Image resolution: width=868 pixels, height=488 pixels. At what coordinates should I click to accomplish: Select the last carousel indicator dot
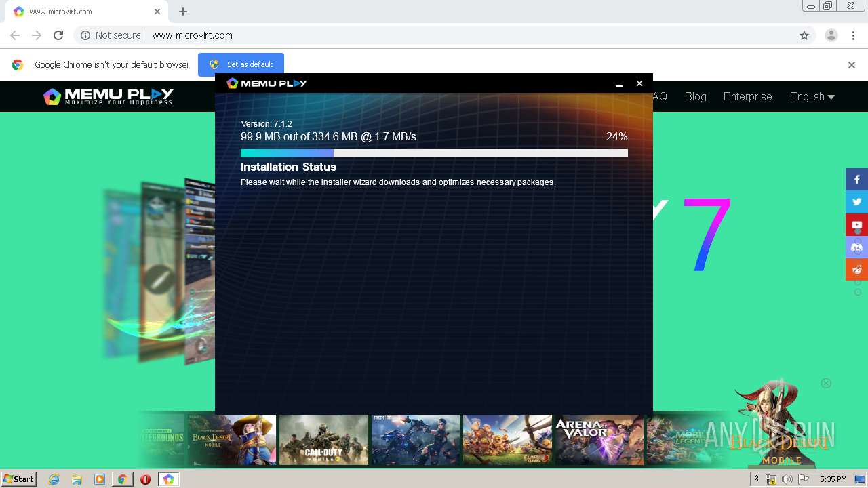(x=858, y=292)
